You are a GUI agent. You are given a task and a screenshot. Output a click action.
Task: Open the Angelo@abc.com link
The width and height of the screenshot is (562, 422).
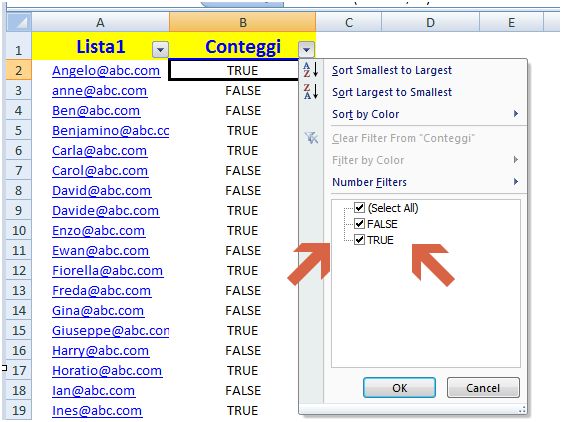[x=106, y=71]
